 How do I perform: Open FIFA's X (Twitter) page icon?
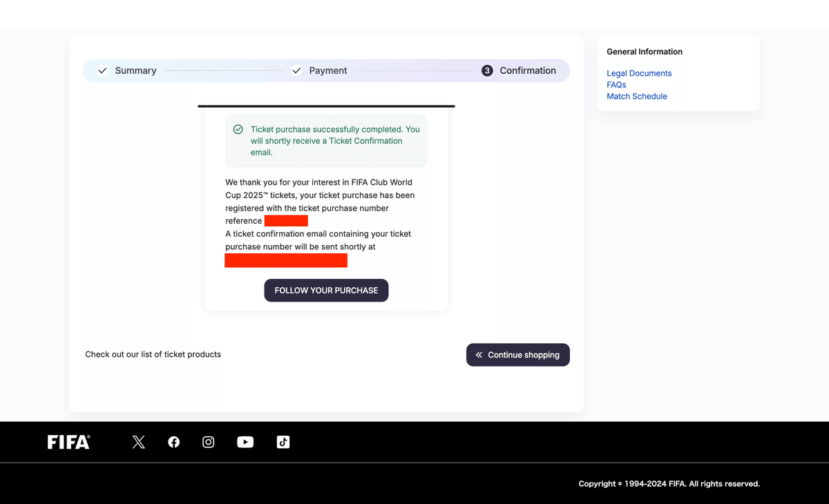(139, 442)
